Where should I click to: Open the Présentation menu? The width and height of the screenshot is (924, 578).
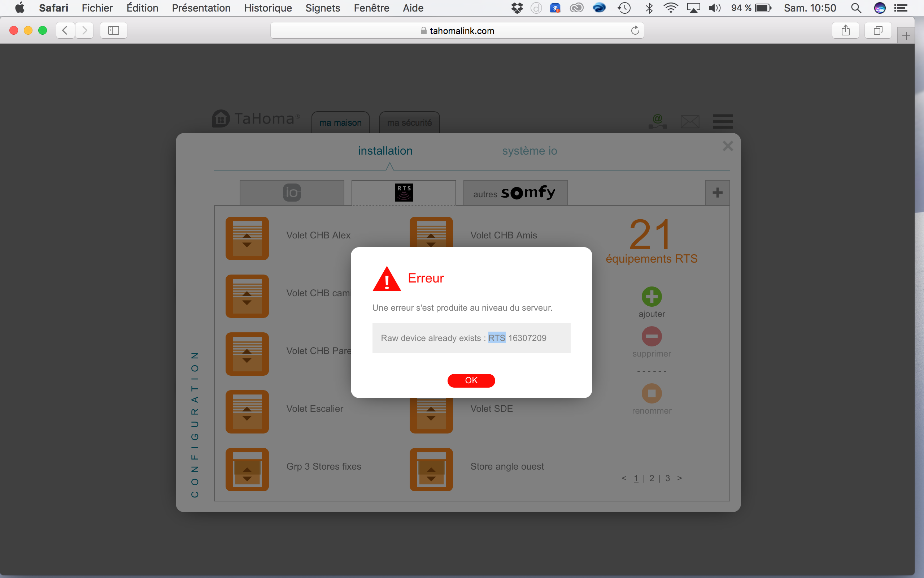201,8
